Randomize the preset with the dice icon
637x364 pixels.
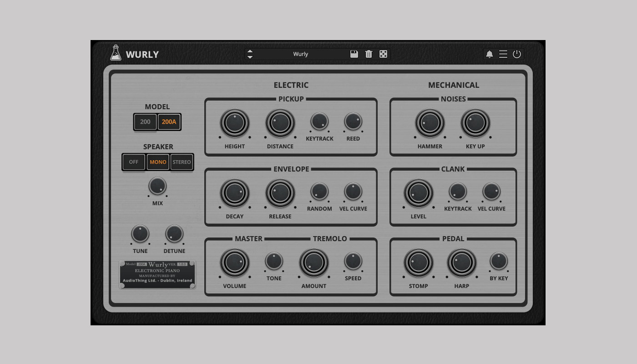(x=383, y=54)
